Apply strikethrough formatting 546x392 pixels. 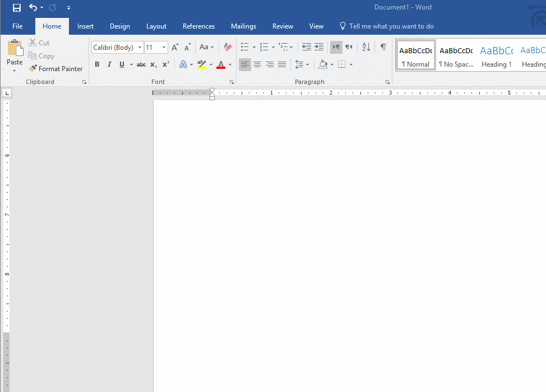(x=141, y=65)
